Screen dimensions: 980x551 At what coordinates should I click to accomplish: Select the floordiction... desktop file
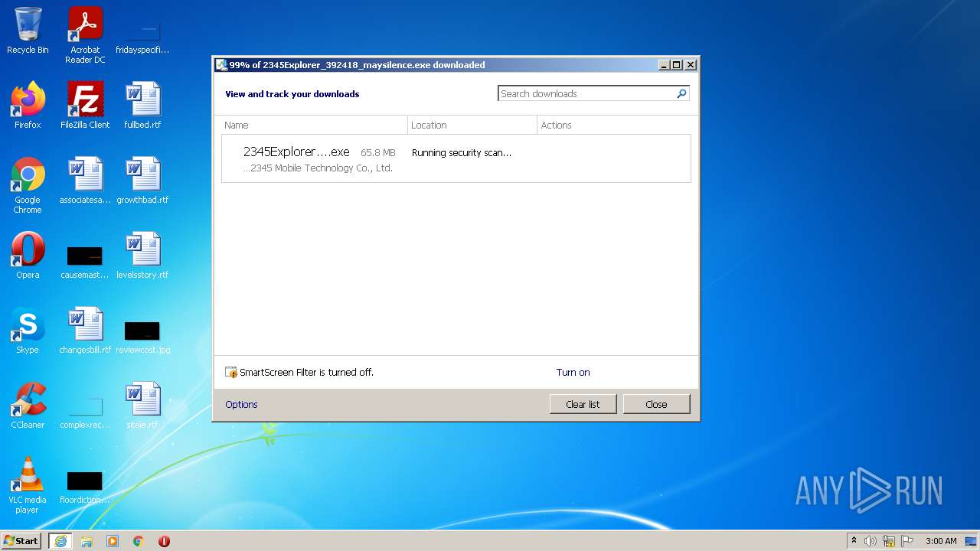pos(85,487)
